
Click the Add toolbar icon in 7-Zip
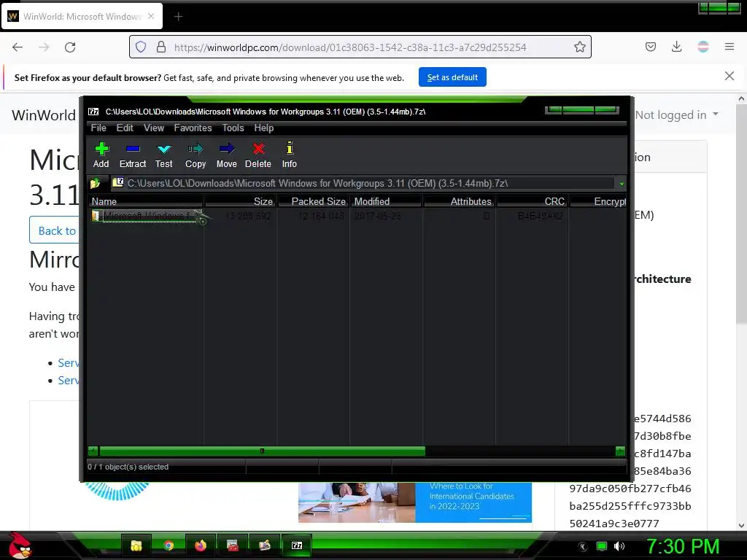click(x=101, y=155)
